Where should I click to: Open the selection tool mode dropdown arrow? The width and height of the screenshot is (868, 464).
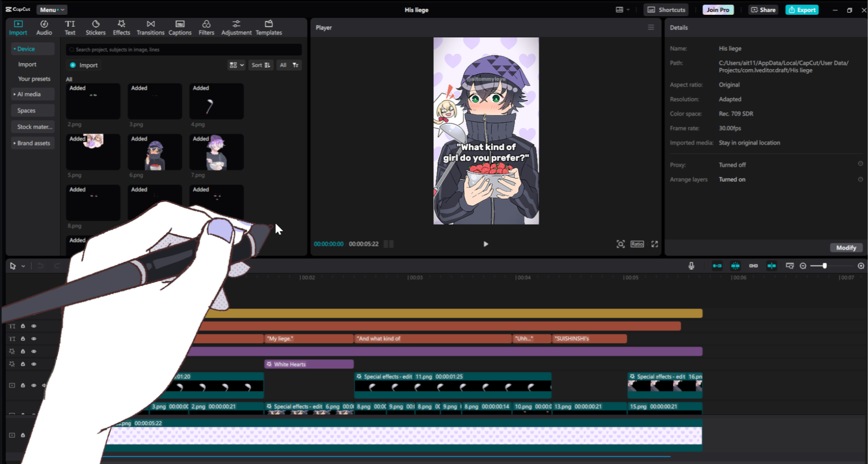click(23, 266)
